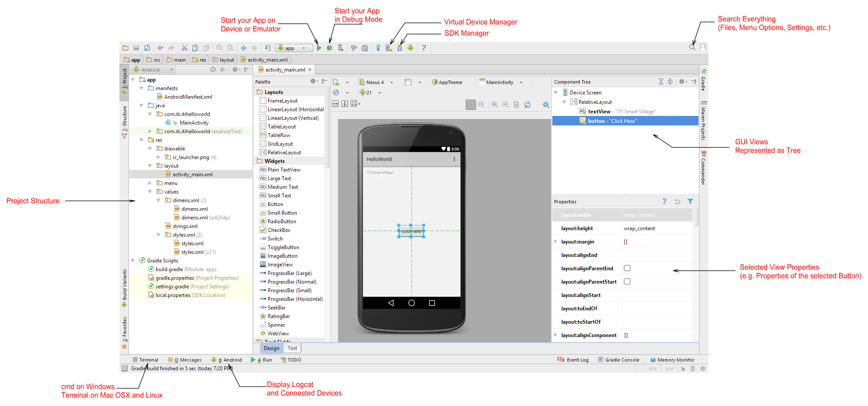This screenshot has width=868, height=406.
Task: Open the Terminal tool window tab
Action: pos(146,360)
